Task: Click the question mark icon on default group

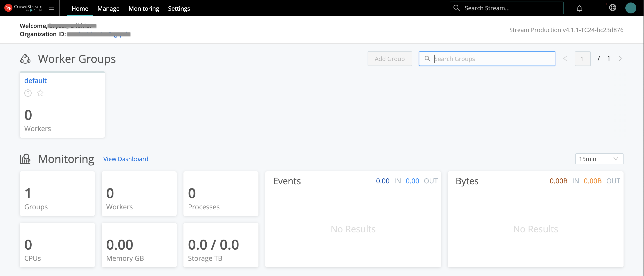Action: tap(28, 93)
